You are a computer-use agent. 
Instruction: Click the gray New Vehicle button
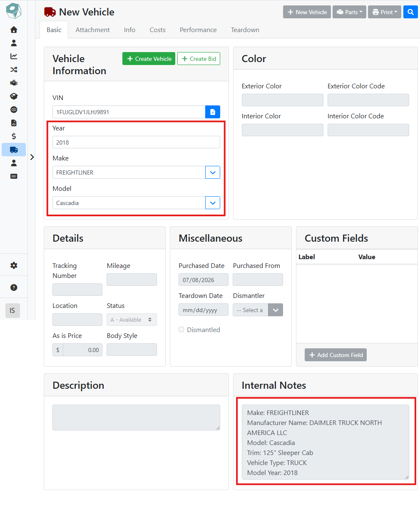click(307, 12)
